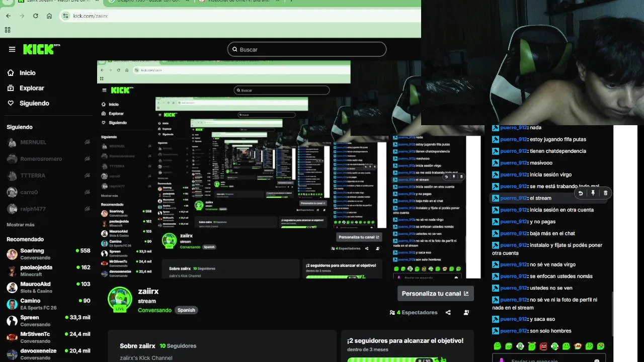Open the hamburger sidebar menu
This screenshot has height=362, width=644.
coord(12,49)
